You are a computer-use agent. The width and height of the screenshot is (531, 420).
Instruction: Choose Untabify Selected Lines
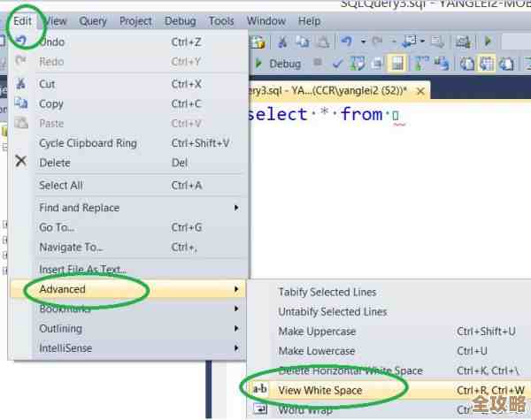tap(389, 312)
